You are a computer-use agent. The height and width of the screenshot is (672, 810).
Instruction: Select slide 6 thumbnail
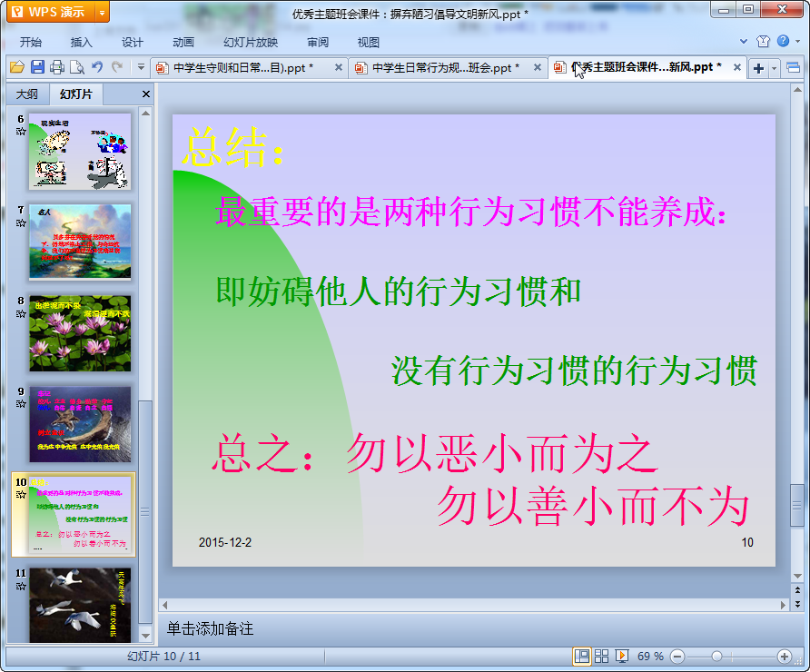[80, 152]
